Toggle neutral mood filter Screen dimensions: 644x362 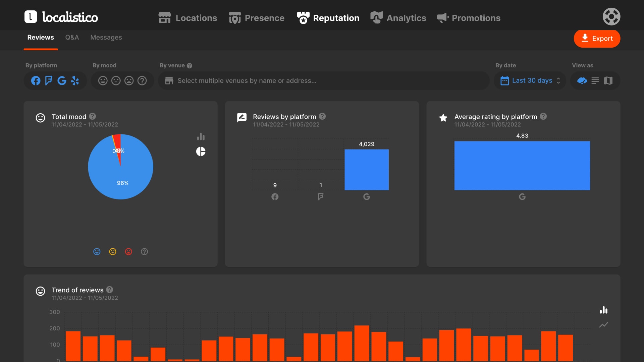click(116, 81)
